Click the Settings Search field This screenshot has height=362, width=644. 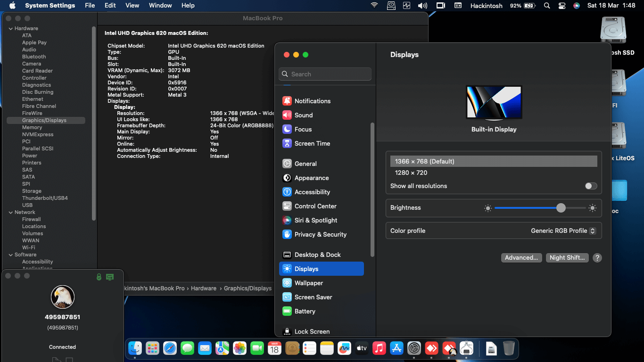click(x=325, y=74)
